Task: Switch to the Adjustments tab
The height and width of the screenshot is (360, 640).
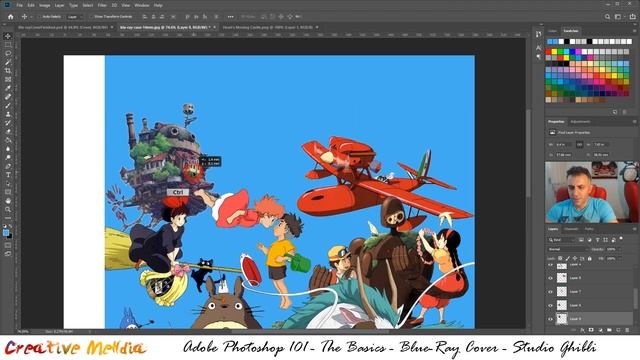Action: [x=580, y=122]
